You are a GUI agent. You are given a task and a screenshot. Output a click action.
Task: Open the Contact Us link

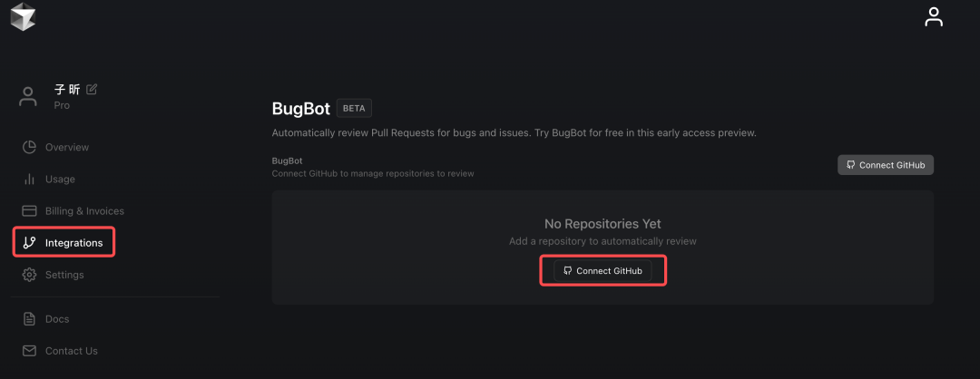click(x=72, y=351)
